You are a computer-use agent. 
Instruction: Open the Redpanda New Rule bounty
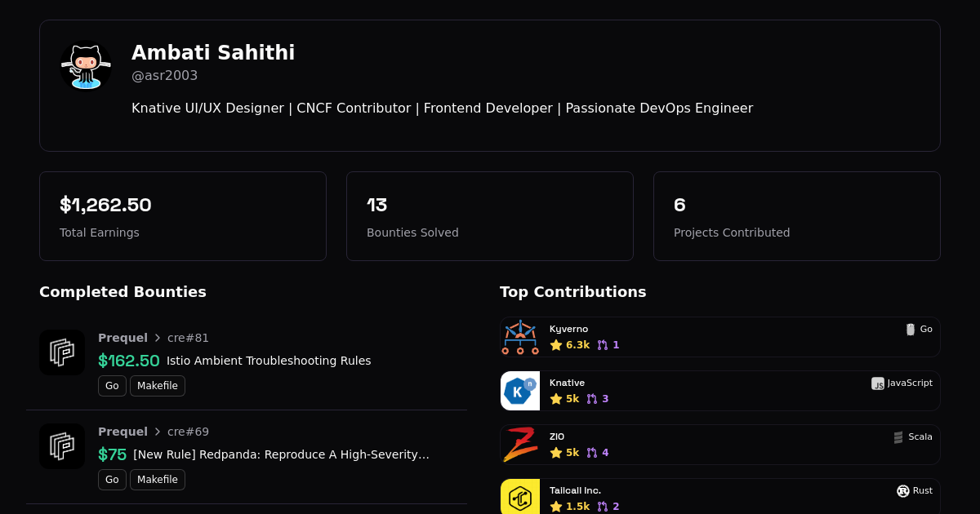click(x=281, y=454)
